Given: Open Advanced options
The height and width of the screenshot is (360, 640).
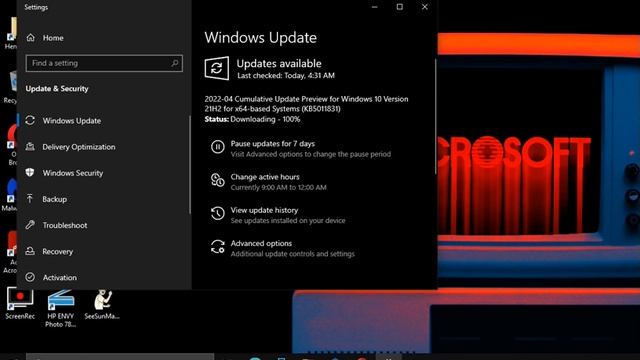Looking at the screenshot, I should [261, 243].
